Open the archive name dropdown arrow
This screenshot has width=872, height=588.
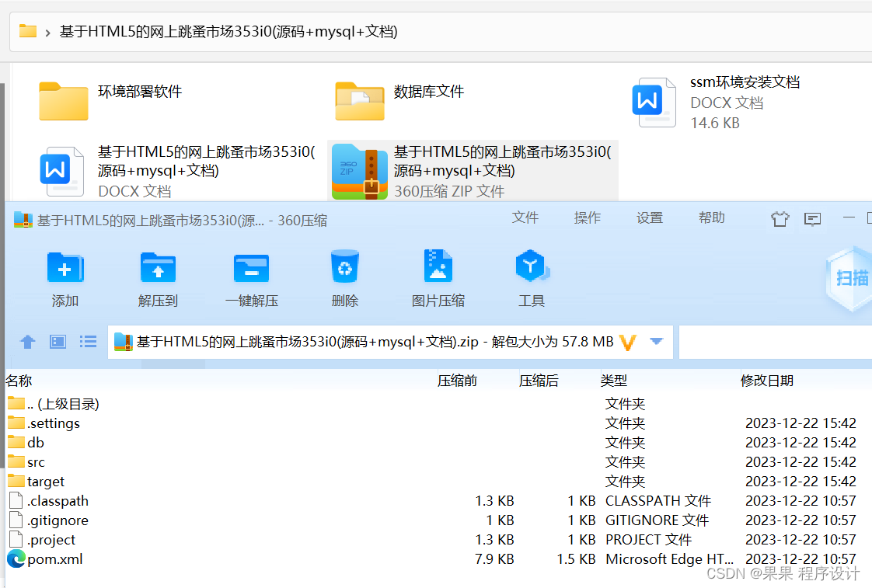(x=655, y=342)
